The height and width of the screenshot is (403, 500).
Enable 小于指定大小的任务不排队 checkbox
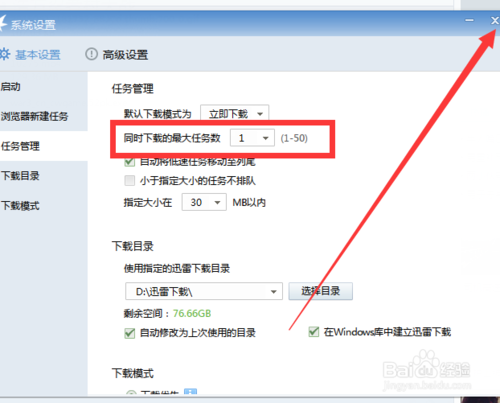(130, 181)
